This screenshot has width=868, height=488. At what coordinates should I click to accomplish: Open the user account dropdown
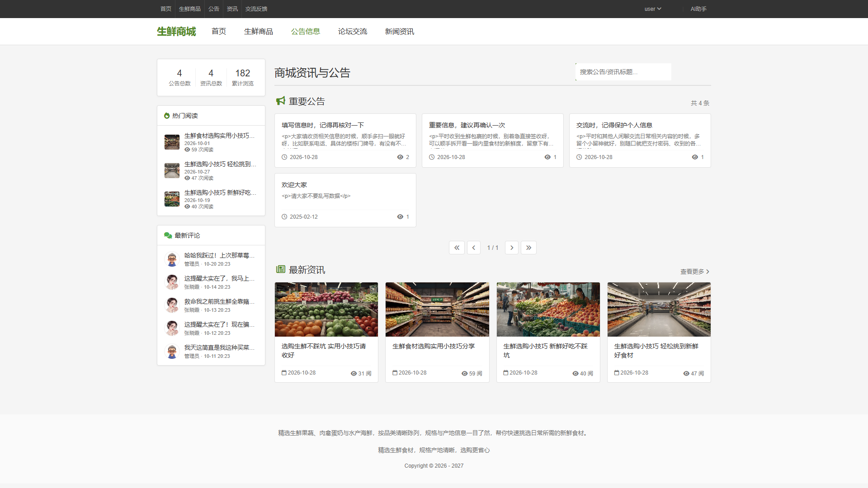[653, 9]
